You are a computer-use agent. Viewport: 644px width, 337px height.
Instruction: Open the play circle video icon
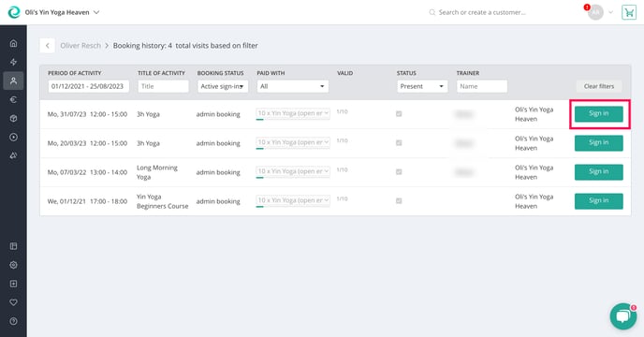(x=13, y=138)
